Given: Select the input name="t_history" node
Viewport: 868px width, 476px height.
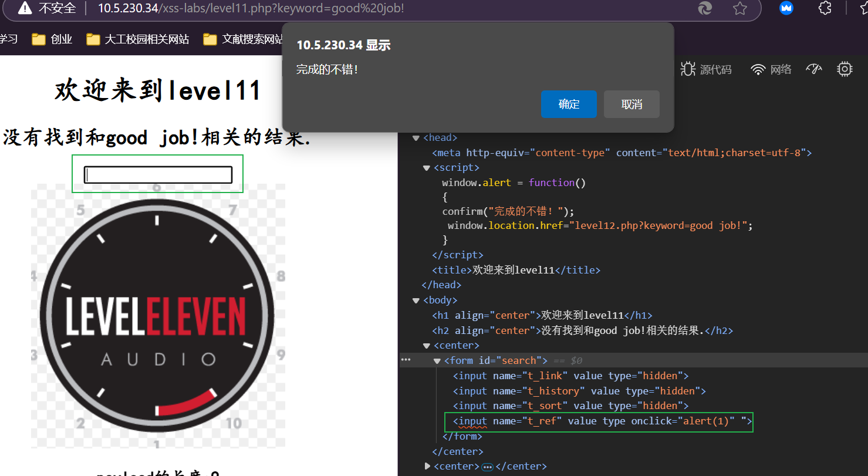Looking at the screenshot, I should coord(579,391).
